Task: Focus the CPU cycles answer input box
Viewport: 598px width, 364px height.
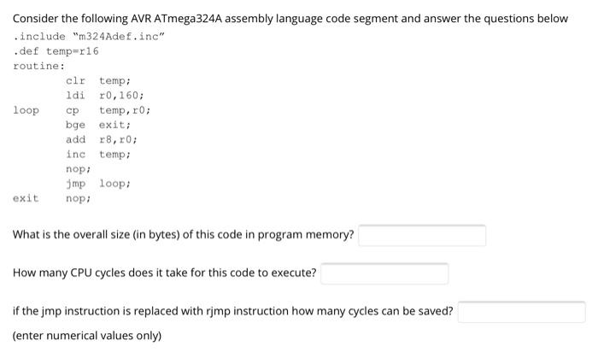Action: (x=384, y=273)
